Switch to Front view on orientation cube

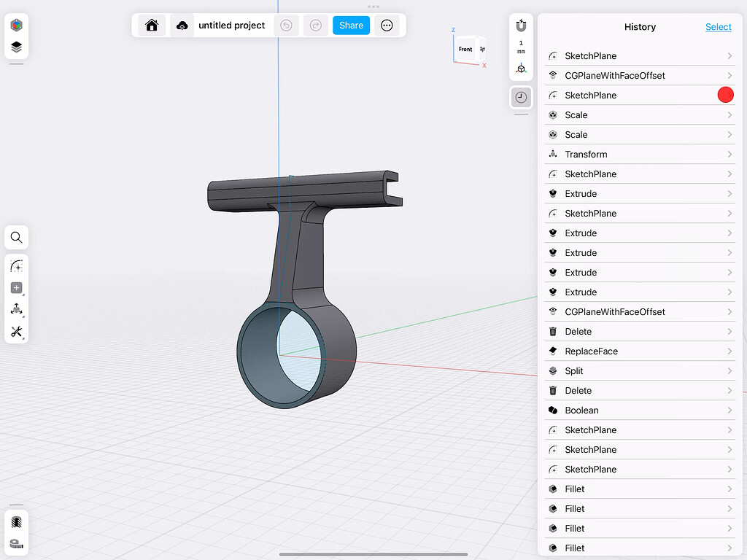tap(465, 50)
